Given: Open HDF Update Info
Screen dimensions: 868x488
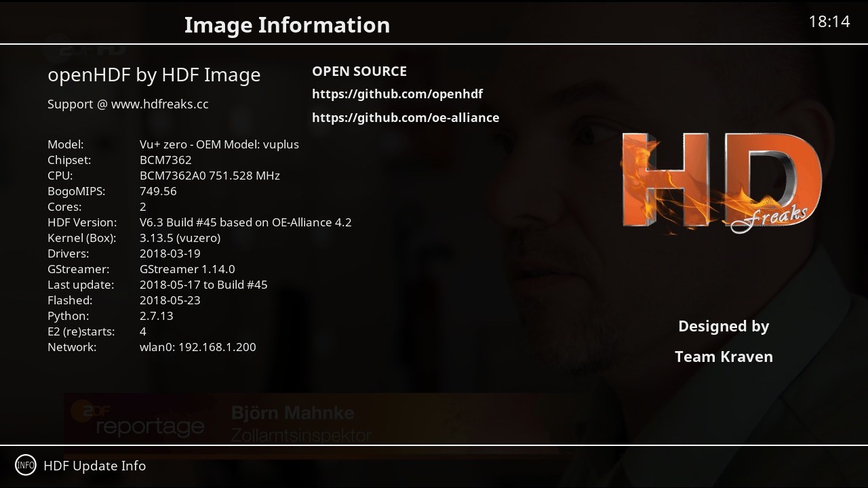Looking at the screenshot, I should point(94,466).
